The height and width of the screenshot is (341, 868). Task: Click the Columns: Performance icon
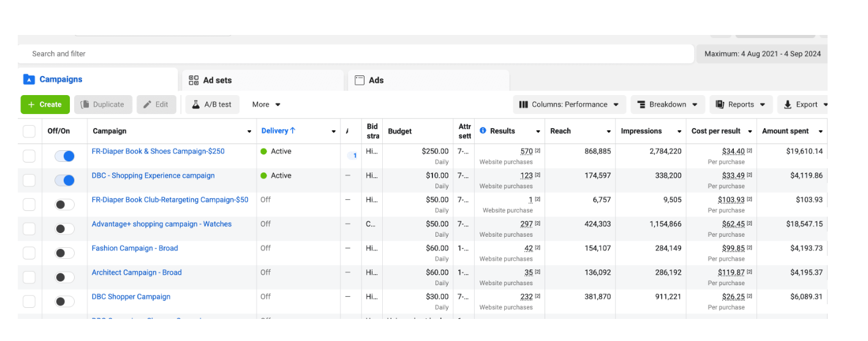pos(524,105)
